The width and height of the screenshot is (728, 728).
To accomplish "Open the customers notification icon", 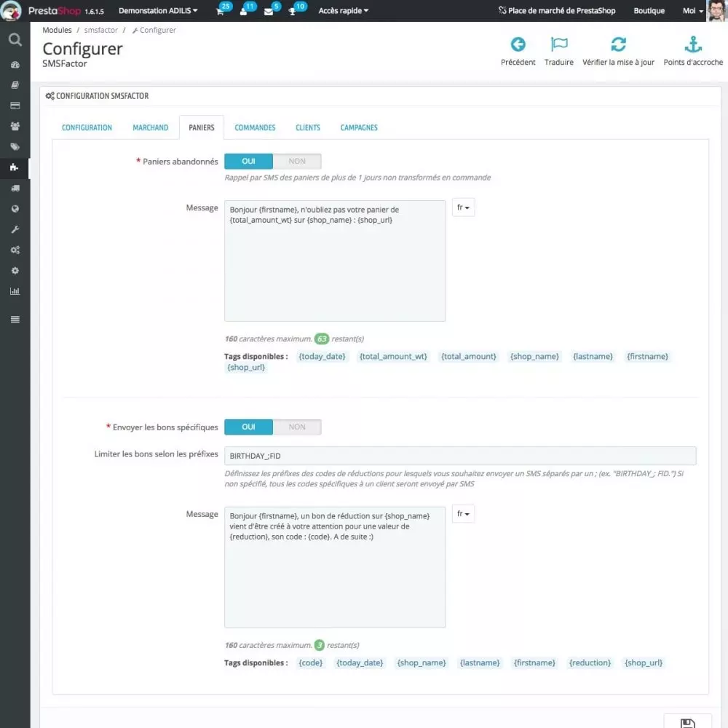I will coord(243,12).
